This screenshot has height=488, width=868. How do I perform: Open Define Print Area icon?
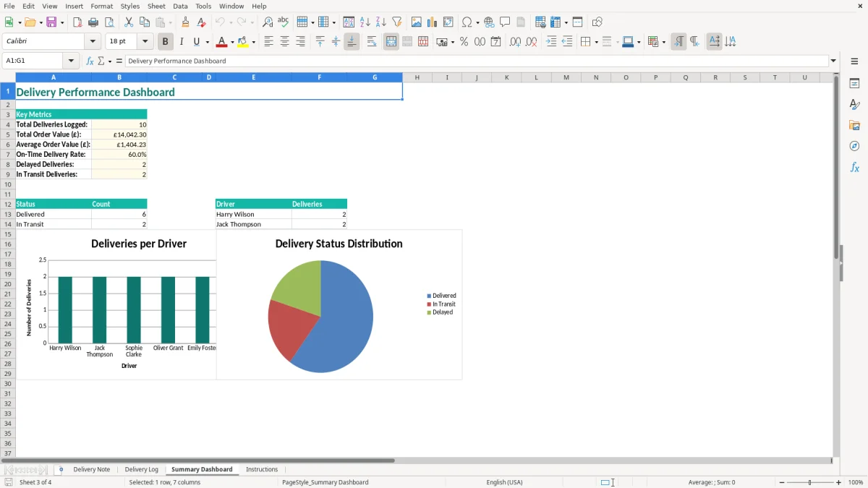pos(540,22)
